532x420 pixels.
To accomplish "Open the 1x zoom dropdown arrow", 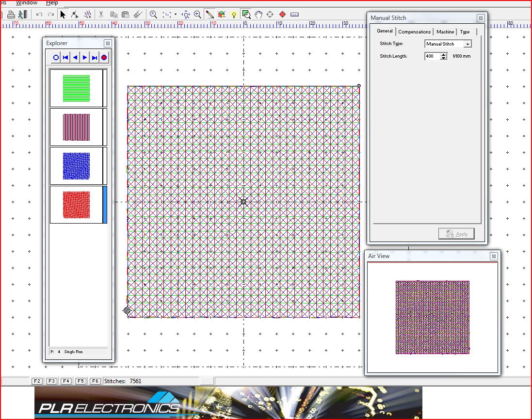I will pyautogui.click(x=176, y=15).
